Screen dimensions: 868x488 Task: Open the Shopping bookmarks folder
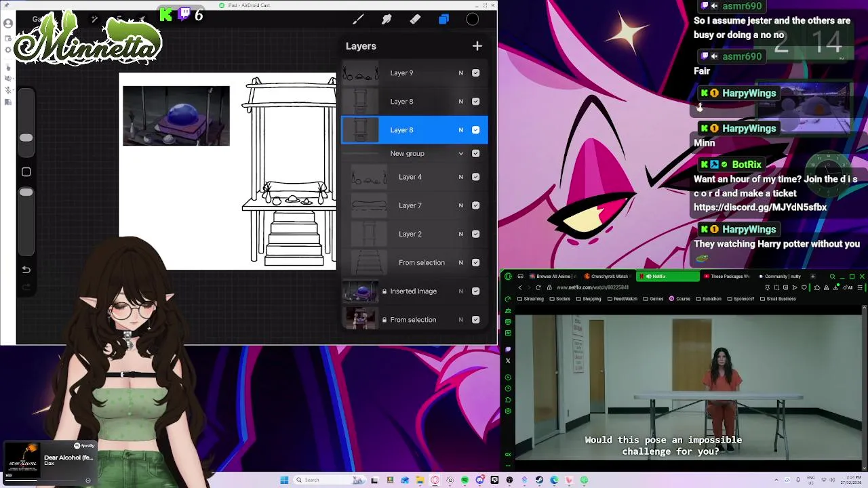pos(589,299)
